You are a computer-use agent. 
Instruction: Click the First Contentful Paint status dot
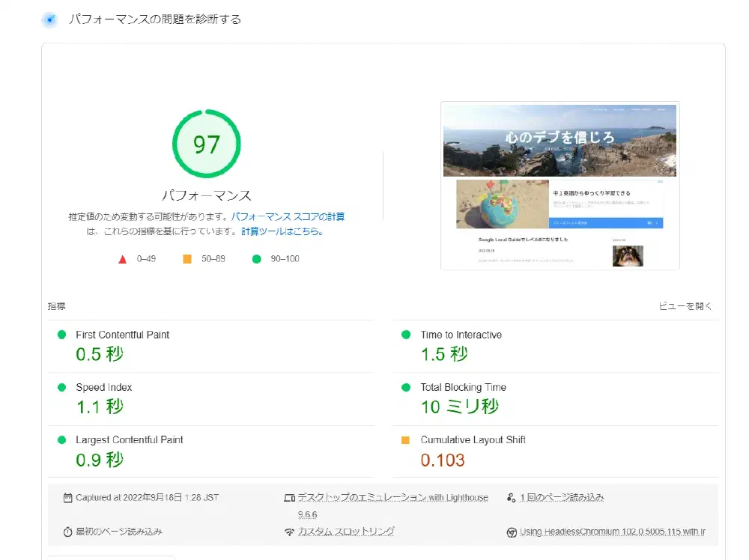coord(61,335)
